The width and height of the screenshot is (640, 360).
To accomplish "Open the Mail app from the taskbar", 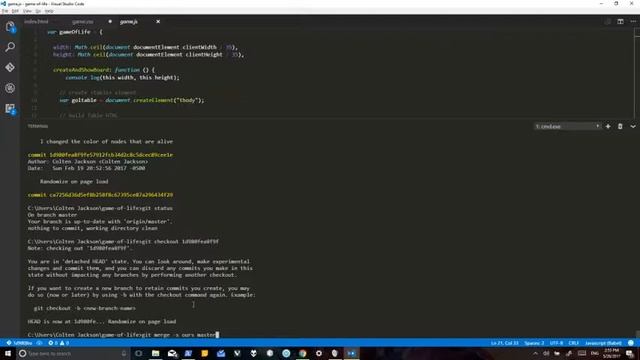I will pyautogui.click(x=172, y=353).
